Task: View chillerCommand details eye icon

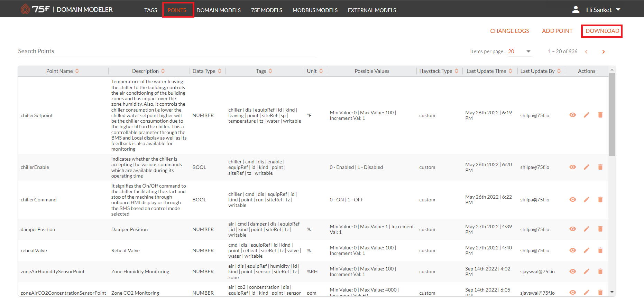Action: tap(573, 200)
